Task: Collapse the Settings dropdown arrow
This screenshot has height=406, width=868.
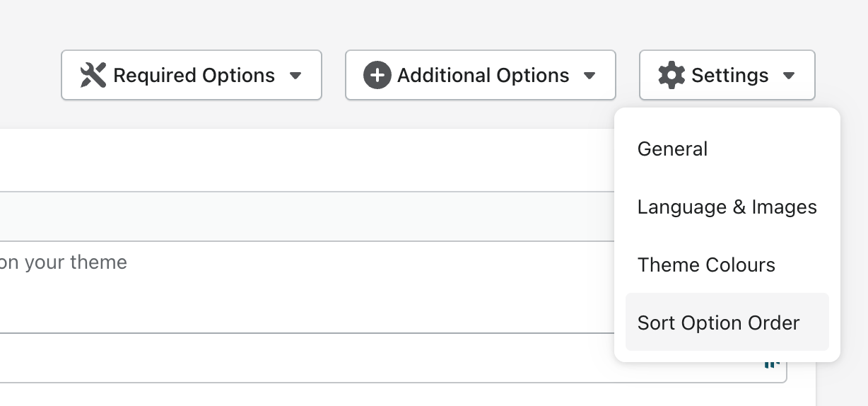Action: [790, 76]
